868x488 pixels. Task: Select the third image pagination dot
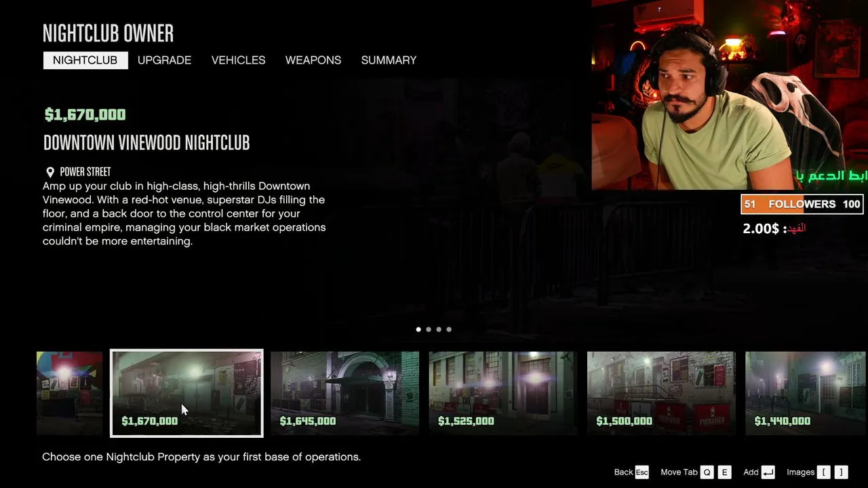pos(439,329)
